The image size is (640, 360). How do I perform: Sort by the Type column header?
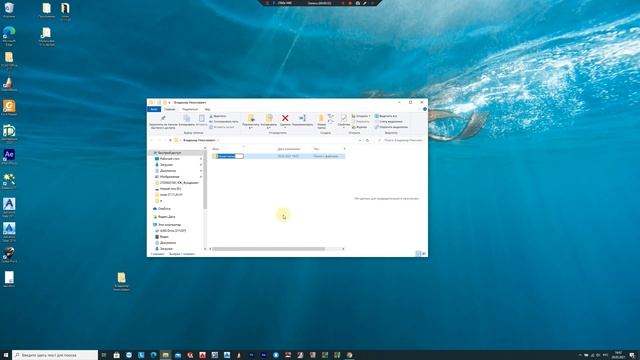coord(316,149)
